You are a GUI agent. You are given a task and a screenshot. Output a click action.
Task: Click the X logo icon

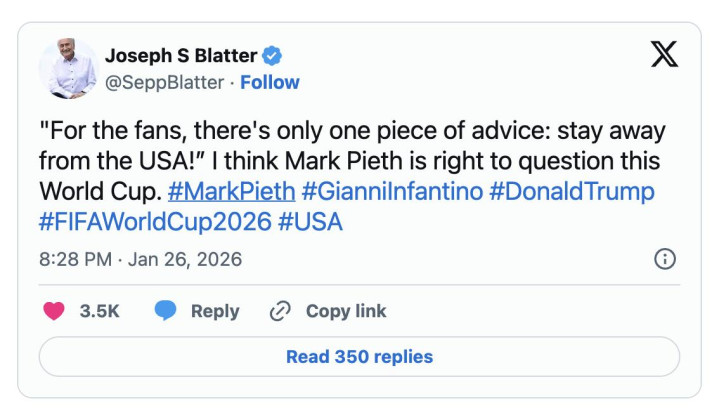(x=664, y=56)
